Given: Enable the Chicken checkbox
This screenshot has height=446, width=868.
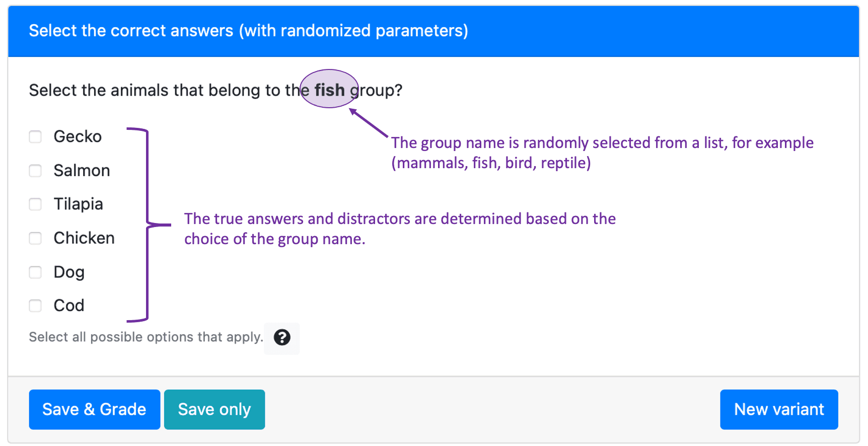Looking at the screenshot, I should pos(35,238).
